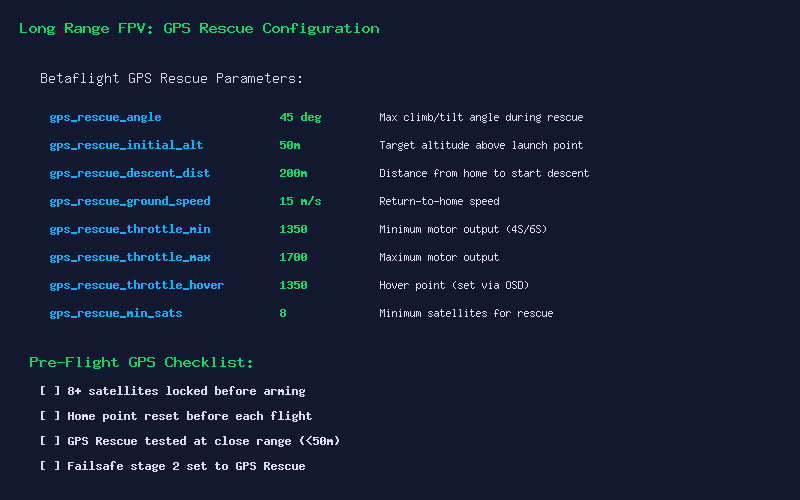Select the gps_rescue_throttle_min parameter name
The image size is (800, 500).
coord(130,230)
